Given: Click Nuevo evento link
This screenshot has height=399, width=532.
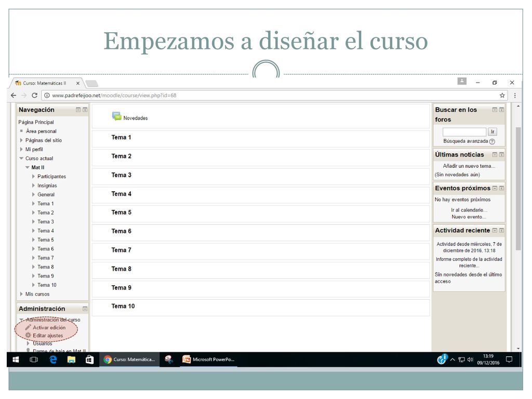Looking at the screenshot, I should [469, 217].
